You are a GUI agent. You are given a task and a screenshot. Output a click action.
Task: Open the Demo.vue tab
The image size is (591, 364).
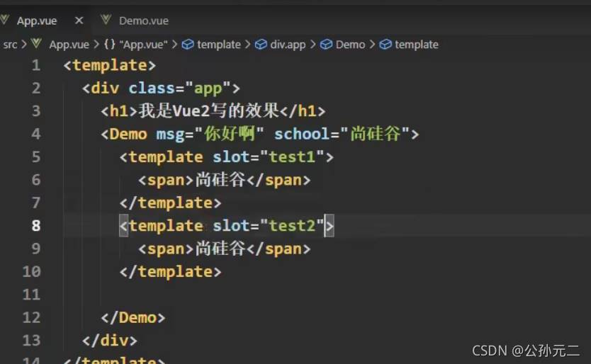click(144, 21)
